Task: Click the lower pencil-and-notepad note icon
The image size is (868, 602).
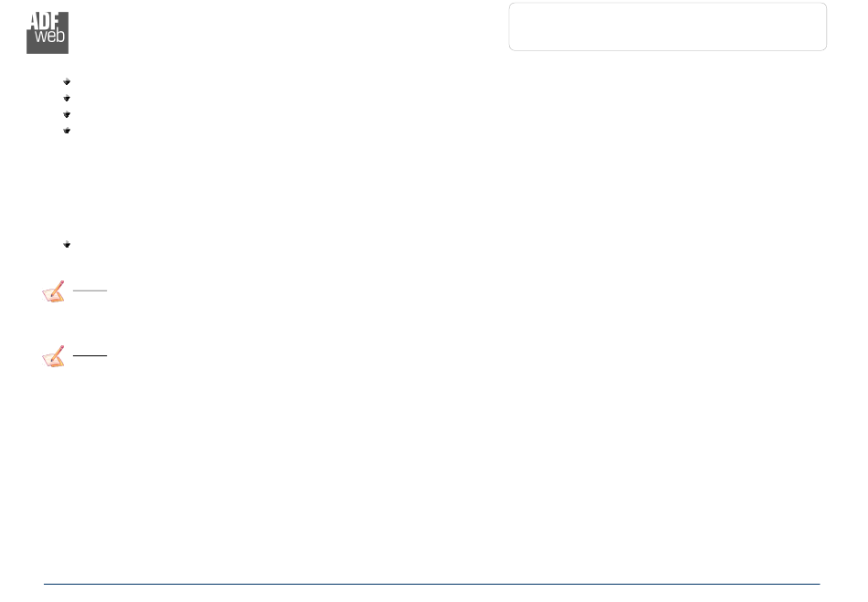Action: point(54,357)
